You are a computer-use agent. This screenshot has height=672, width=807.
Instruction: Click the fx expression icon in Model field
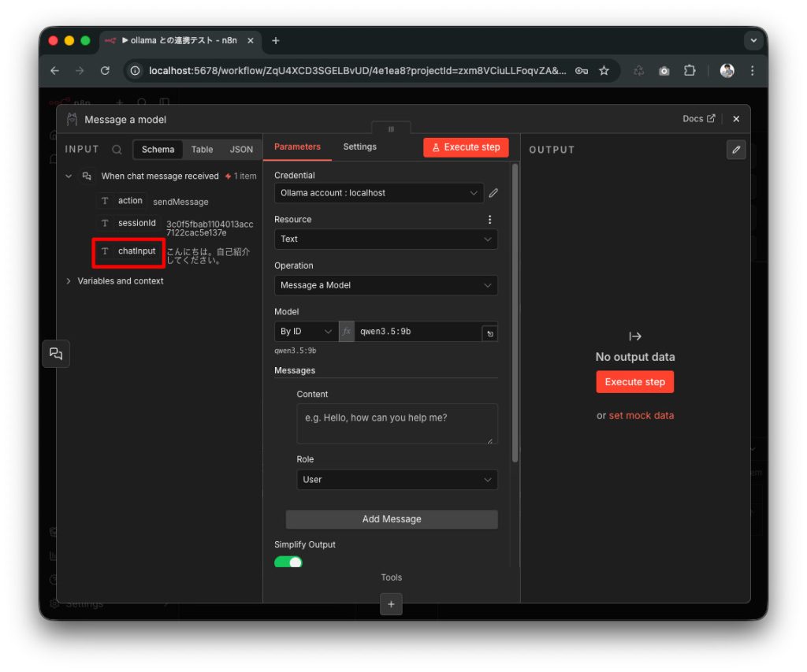(x=346, y=332)
